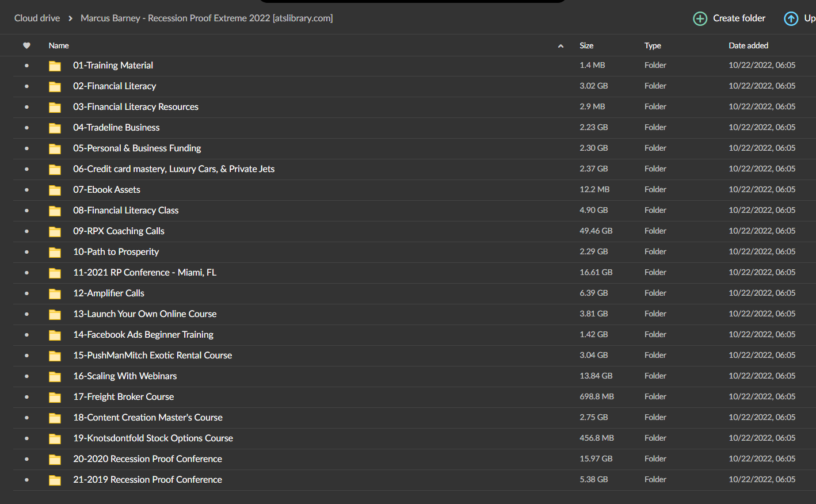Click the 09-RPX Coaching Calls folder icon

(x=55, y=231)
